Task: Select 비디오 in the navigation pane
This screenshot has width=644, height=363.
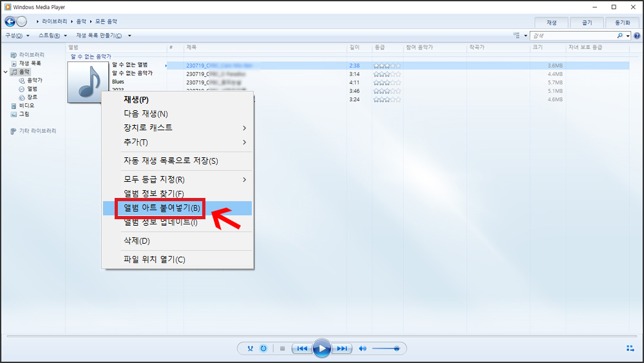Action: pyautogui.click(x=23, y=106)
